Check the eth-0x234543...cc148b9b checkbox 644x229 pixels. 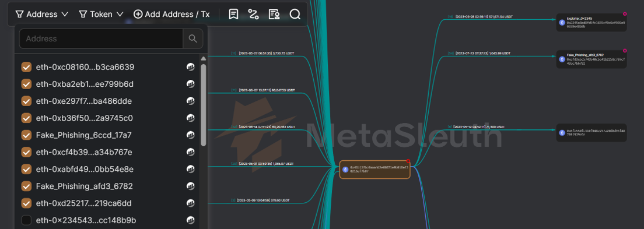coord(26,220)
